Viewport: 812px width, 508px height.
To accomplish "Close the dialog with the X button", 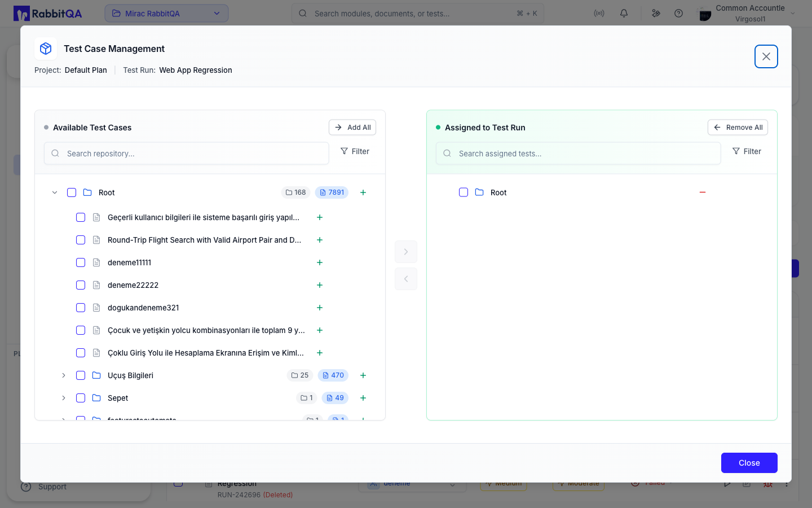I will tap(766, 56).
